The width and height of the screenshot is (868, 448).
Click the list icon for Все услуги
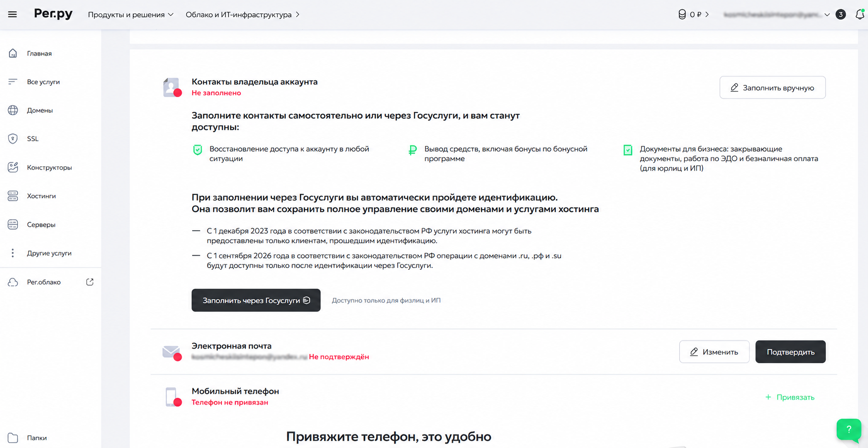pyautogui.click(x=13, y=82)
